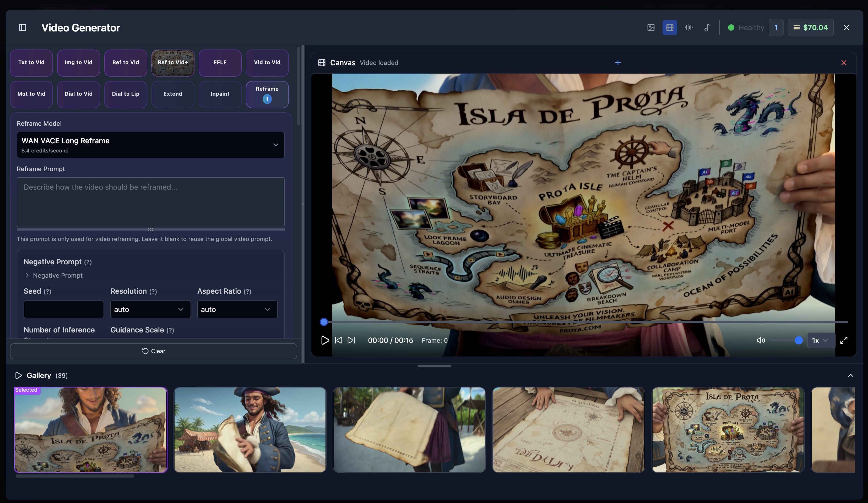The height and width of the screenshot is (503, 868).
Task: Click the plus icon in Canvas header
Action: click(x=618, y=63)
